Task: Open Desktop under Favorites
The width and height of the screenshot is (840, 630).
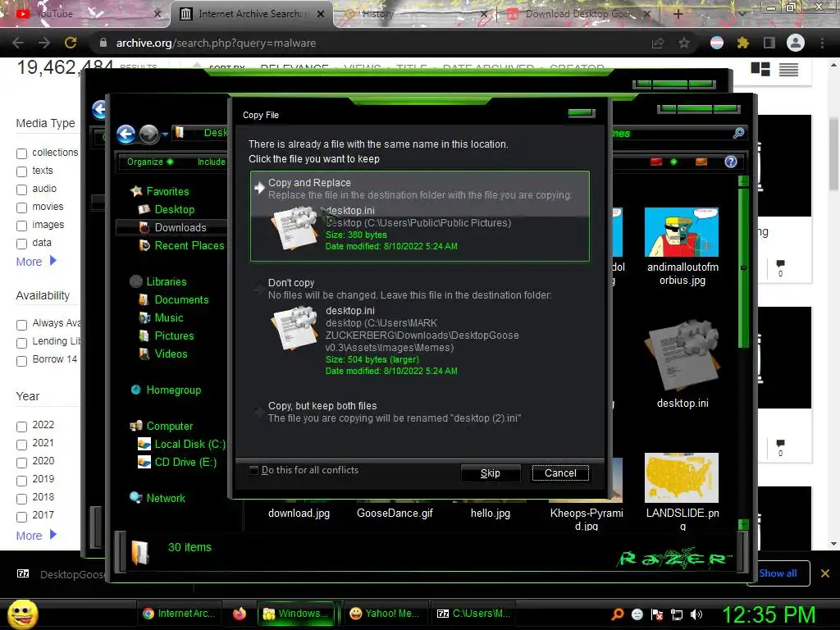Action: click(x=175, y=209)
